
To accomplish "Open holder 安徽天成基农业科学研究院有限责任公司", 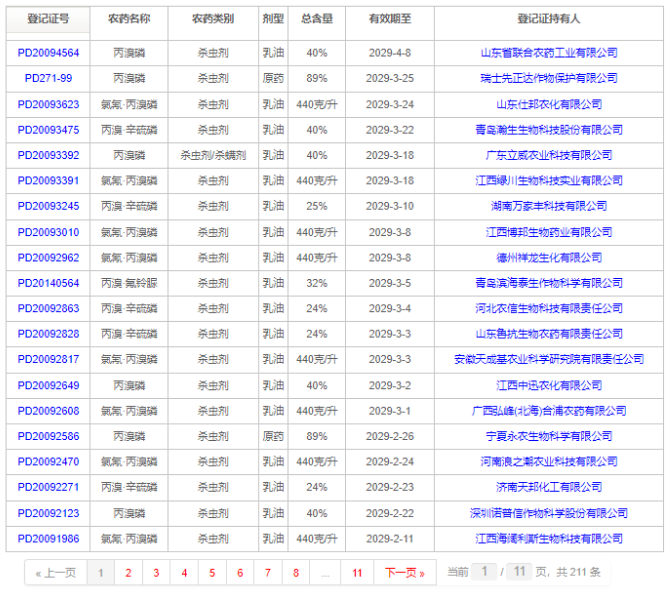I will (x=549, y=359).
